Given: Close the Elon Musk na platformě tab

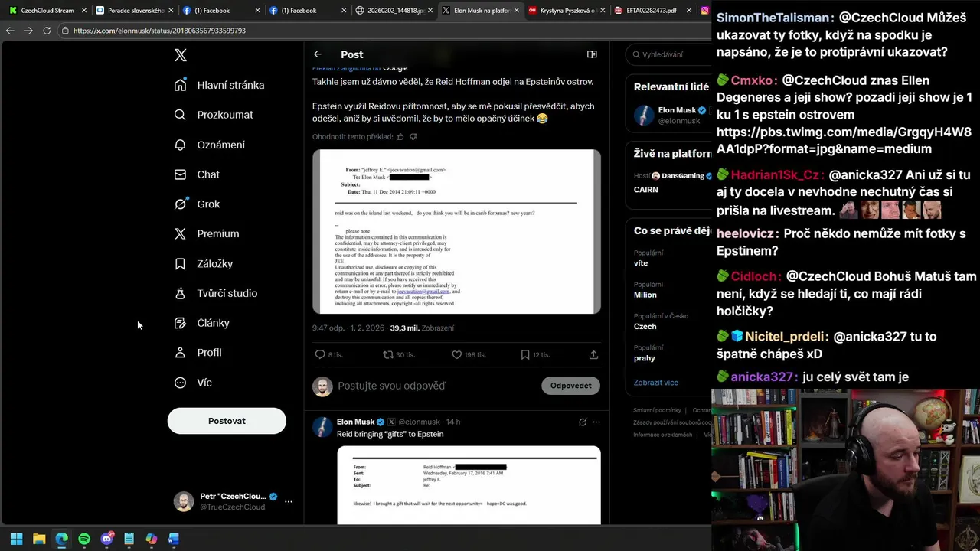Looking at the screenshot, I should pos(516,11).
